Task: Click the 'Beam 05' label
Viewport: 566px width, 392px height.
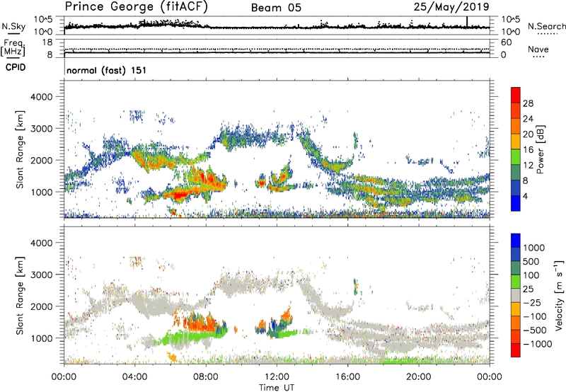Action: click(x=276, y=8)
